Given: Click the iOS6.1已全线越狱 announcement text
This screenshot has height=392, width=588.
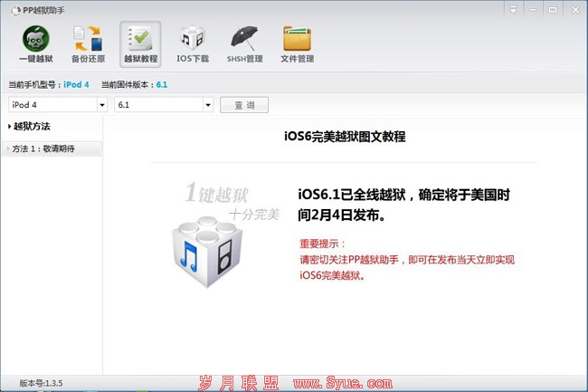Looking at the screenshot, I should click(403, 205).
